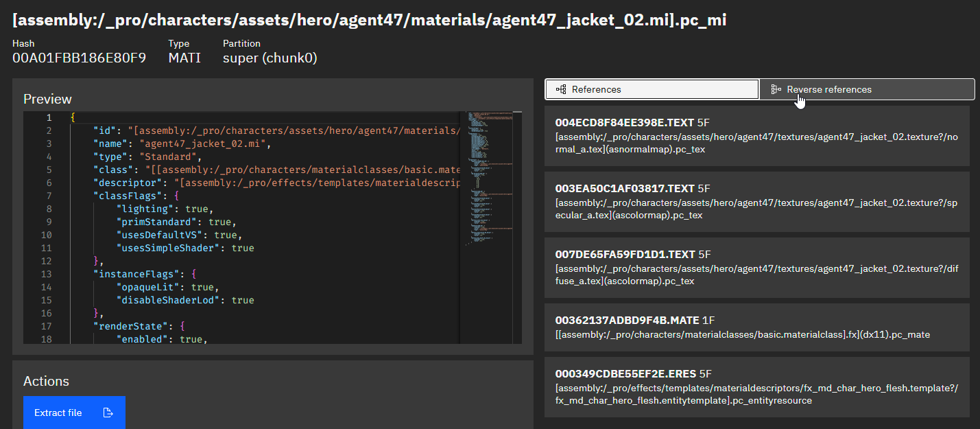This screenshot has width=980, height=429.
Task: Click the "id" code line
Action: [276, 130]
